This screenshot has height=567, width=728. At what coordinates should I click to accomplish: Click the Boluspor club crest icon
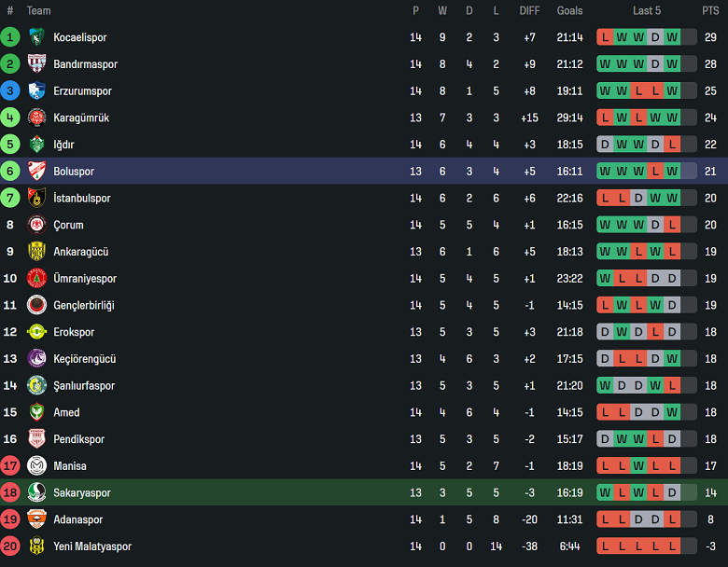[x=36, y=172]
